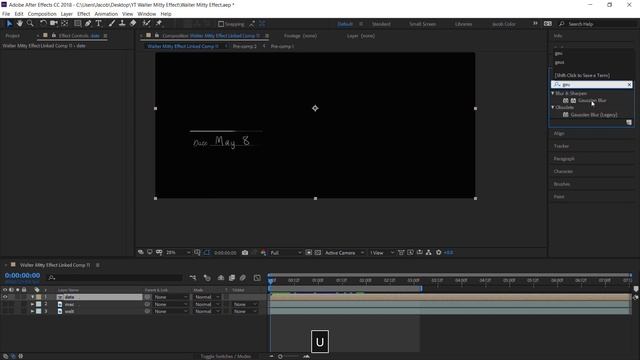This screenshot has width=640, height=360.
Task: Toggle Frame Blending switch in timeline
Action: [x=232, y=278]
